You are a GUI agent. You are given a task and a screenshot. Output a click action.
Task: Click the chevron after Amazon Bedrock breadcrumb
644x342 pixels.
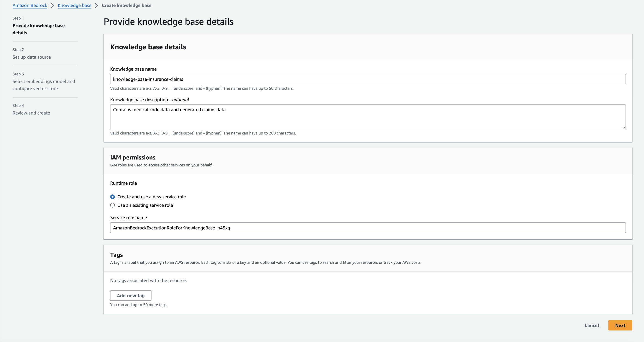(x=53, y=5)
